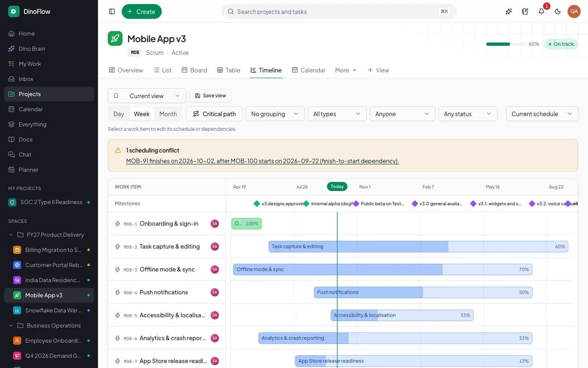Click the bookmark icon in Current view

point(116,96)
